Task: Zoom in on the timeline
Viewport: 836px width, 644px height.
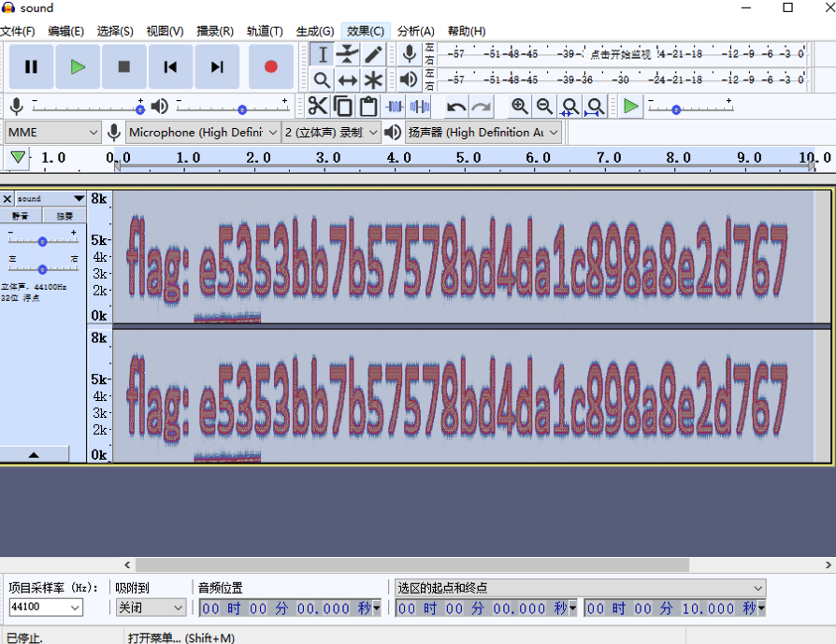Action: pos(519,107)
